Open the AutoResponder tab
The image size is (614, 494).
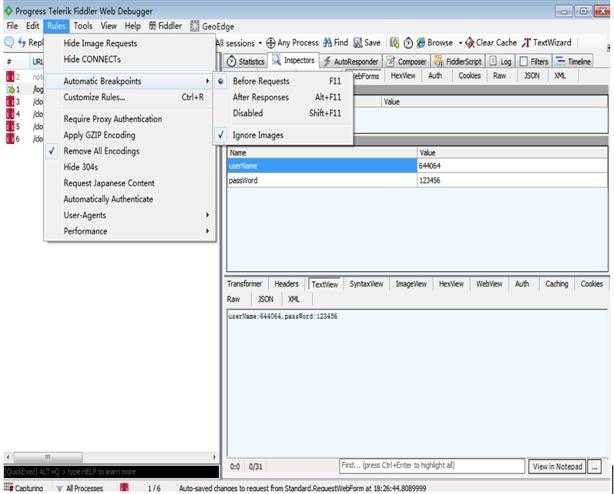350,61
